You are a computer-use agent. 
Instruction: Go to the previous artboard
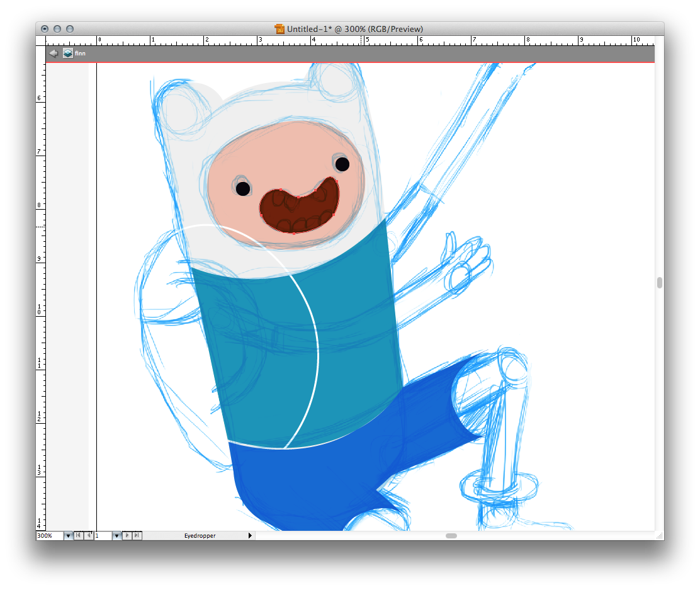pyautogui.click(x=89, y=536)
